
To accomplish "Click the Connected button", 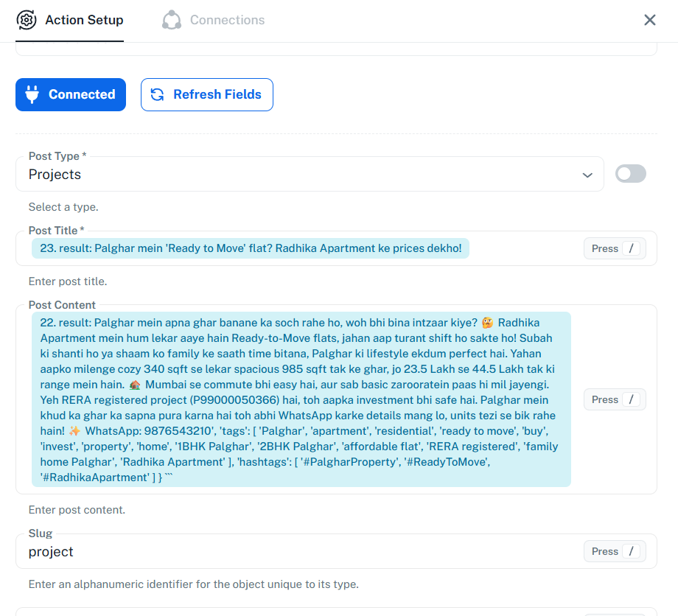I will [71, 94].
